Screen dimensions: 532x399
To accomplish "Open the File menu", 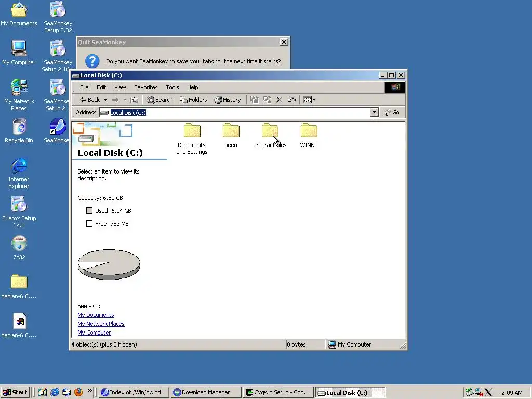I will [84, 87].
